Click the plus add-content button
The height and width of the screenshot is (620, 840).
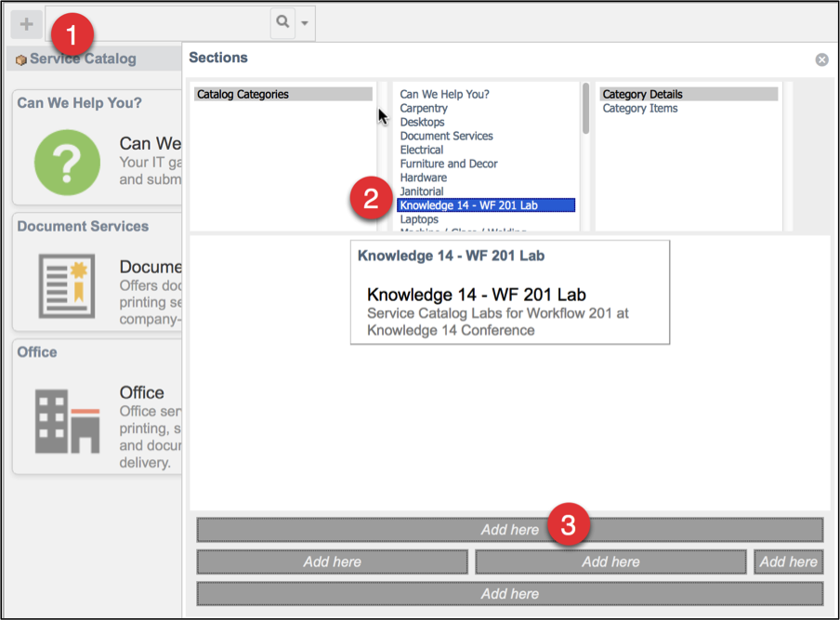coord(26,24)
